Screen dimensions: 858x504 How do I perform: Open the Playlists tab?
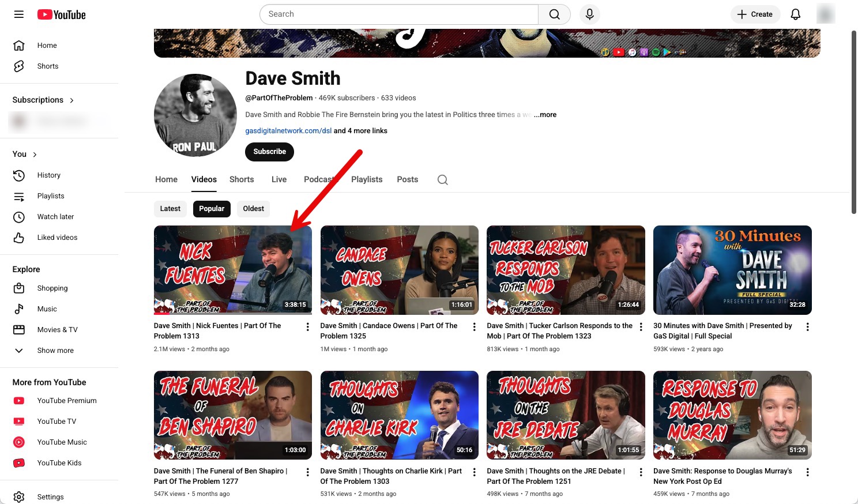[x=367, y=179]
